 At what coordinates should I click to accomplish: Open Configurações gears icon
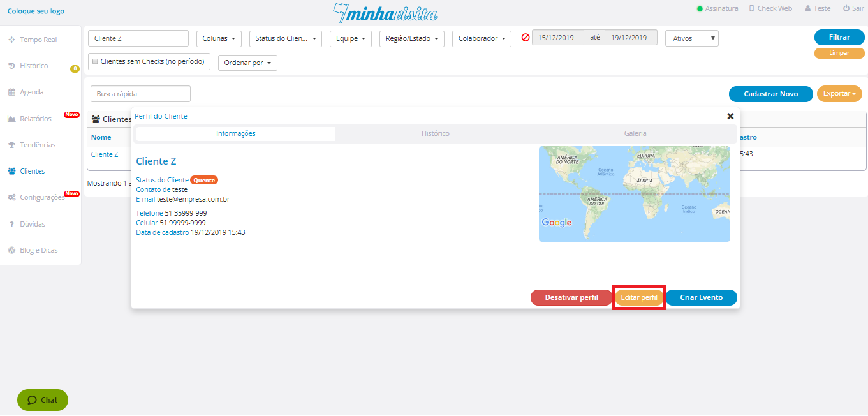(11, 197)
